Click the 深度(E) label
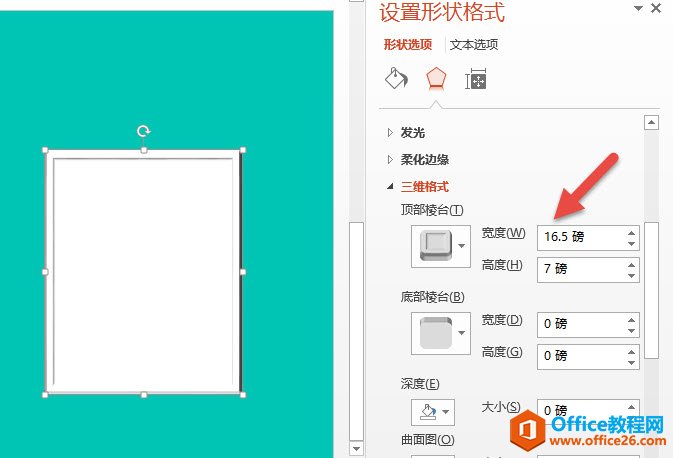This screenshot has width=673, height=458. click(x=420, y=384)
